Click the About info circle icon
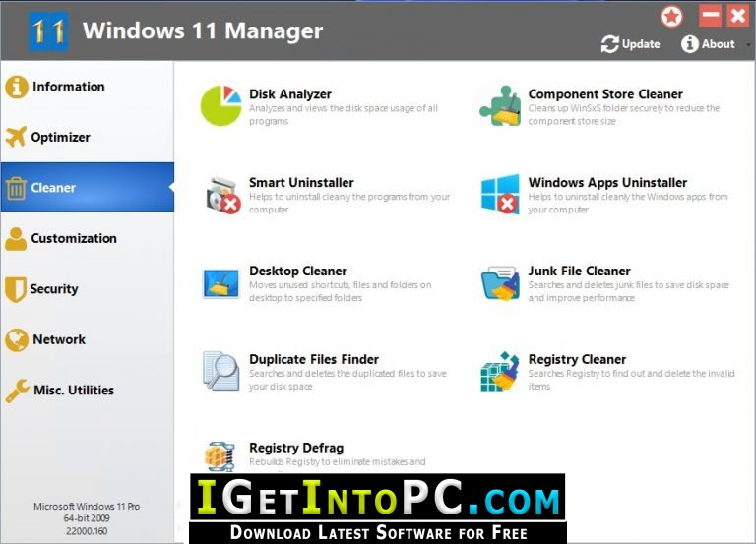The width and height of the screenshot is (756, 544). pos(689,44)
